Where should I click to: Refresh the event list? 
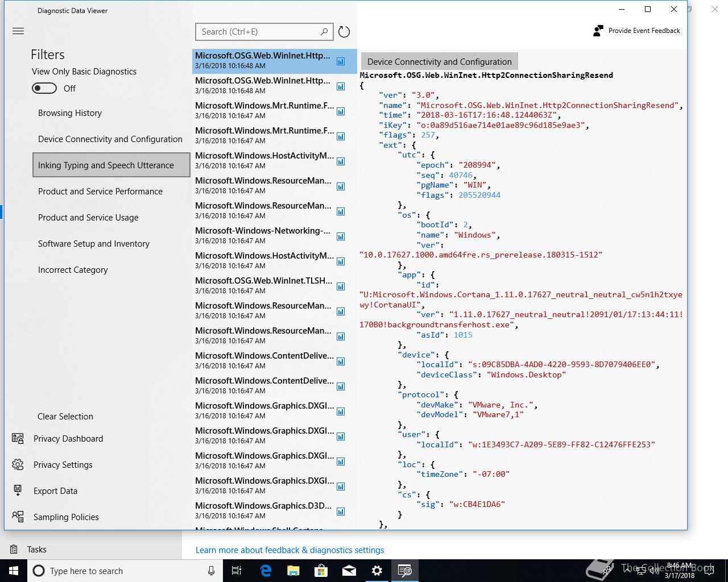tap(344, 32)
